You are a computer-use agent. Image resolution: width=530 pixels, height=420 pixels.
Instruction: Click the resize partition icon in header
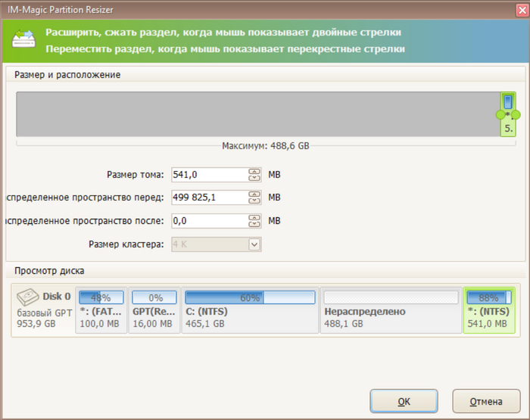click(23, 39)
